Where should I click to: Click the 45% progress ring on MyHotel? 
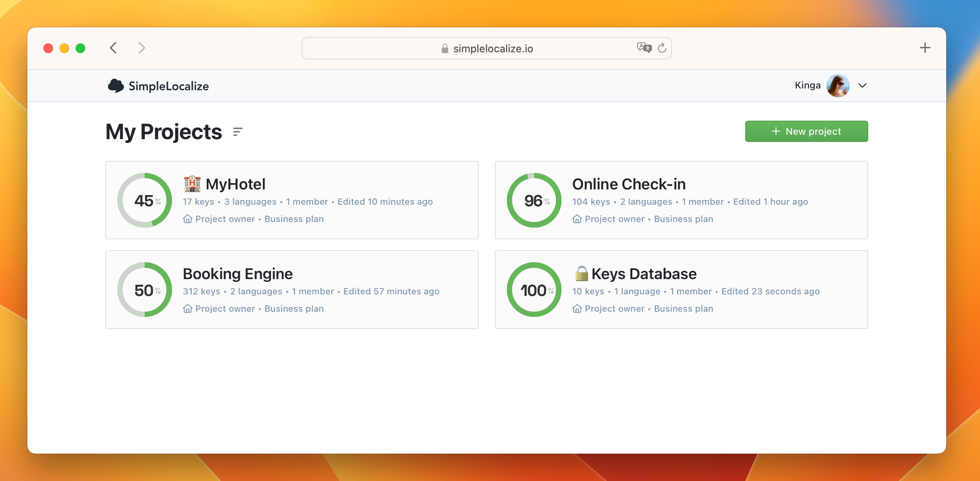click(x=145, y=200)
